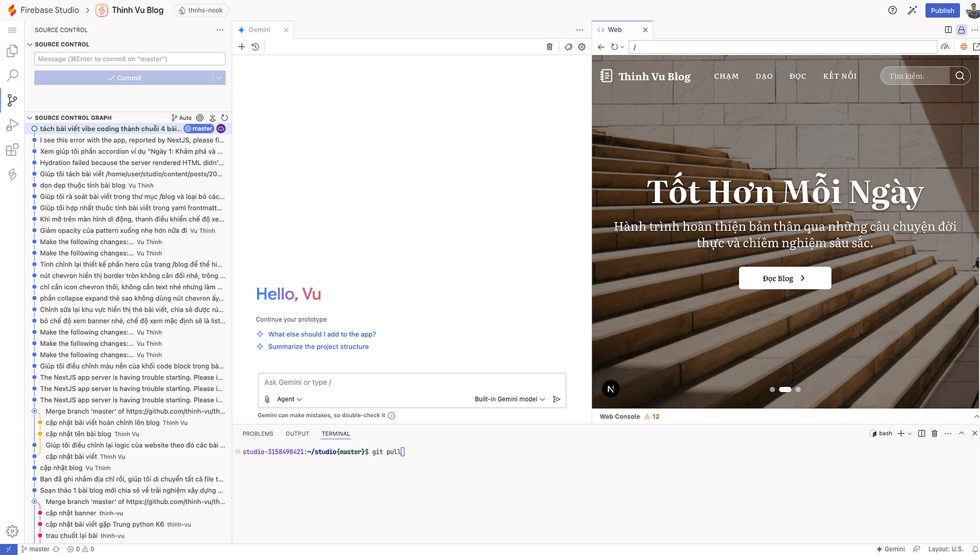The height and width of the screenshot is (555, 980).
Task: Start a new Gemini chat with plus icon
Action: (x=242, y=46)
